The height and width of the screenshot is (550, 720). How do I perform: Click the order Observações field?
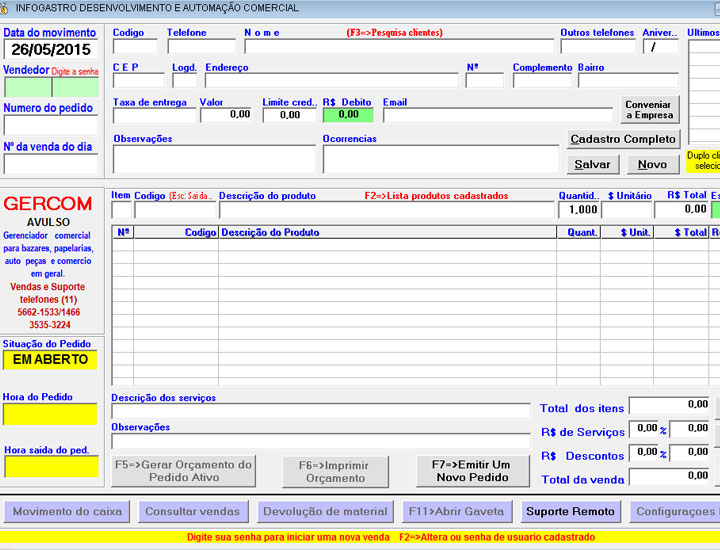(321, 441)
